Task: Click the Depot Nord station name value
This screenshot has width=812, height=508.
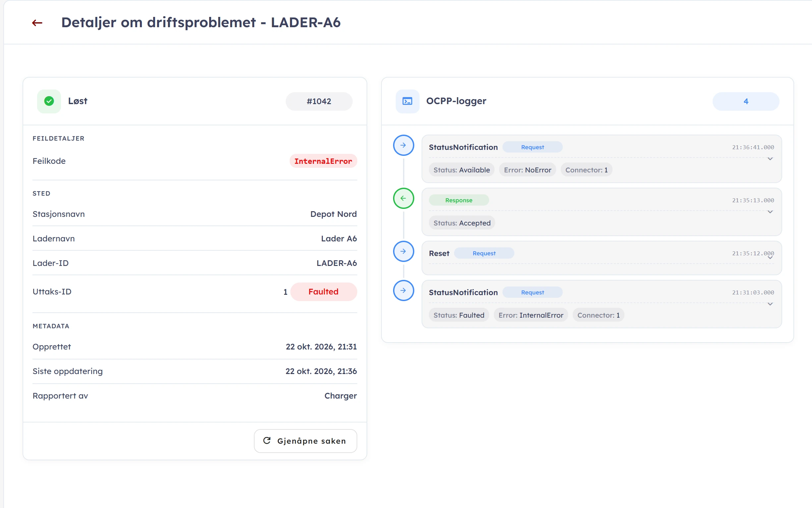Action: coord(333,214)
